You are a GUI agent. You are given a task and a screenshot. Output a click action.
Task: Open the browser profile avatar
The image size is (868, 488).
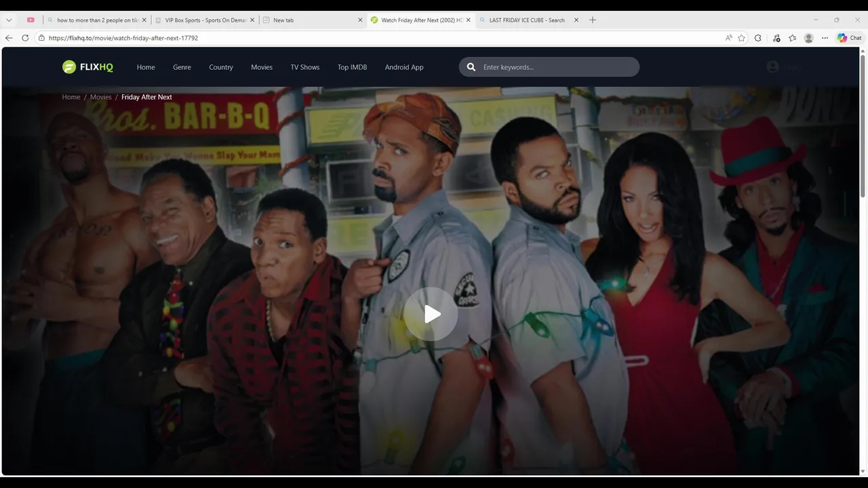(808, 38)
